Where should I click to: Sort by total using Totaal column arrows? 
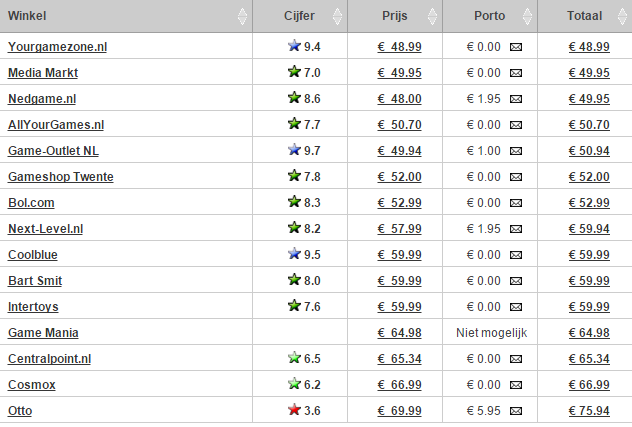(x=622, y=16)
